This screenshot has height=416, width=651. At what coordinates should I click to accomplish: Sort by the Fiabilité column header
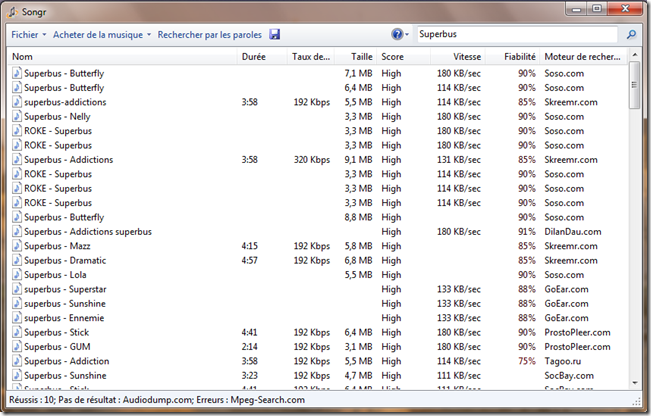coord(513,57)
